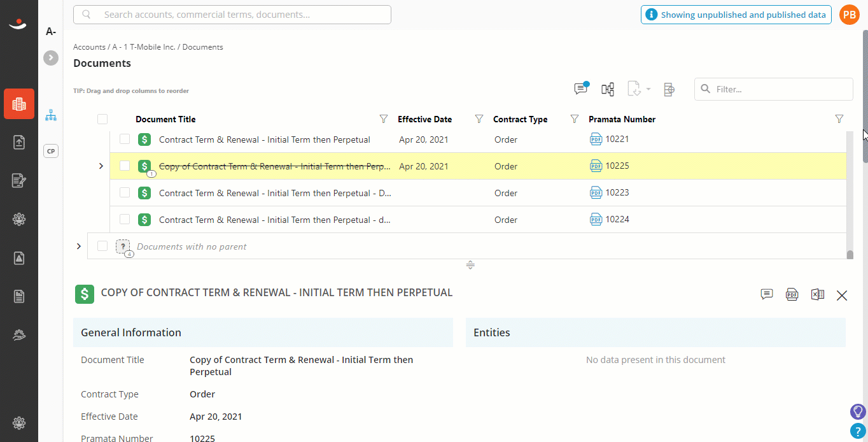868x442 pixels.
Task: Open PDF icon in document detail header
Action: [x=792, y=294]
